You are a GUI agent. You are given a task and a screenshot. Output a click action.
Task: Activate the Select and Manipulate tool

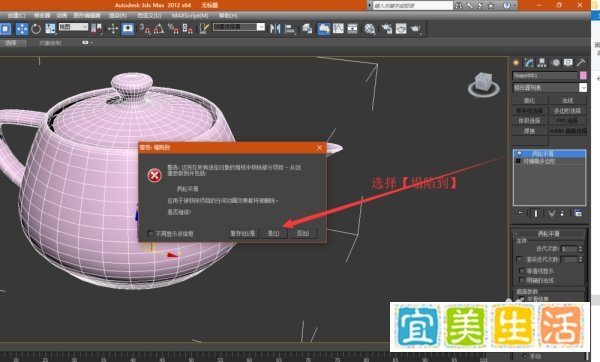[113, 29]
